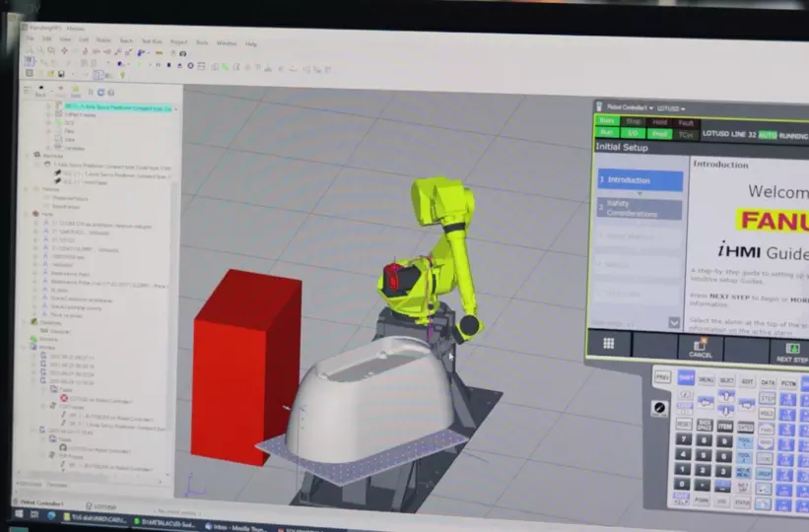Click the Back navigation icon in tree panel

pyautogui.click(x=40, y=89)
